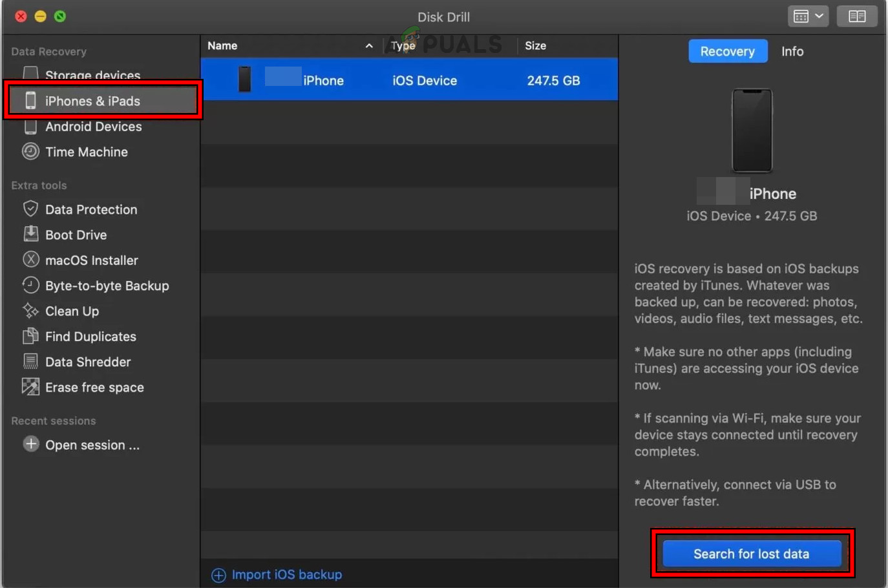Viewport: 888px width, 588px height.
Task: Click iOS Device type cell in list
Action: [425, 81]
